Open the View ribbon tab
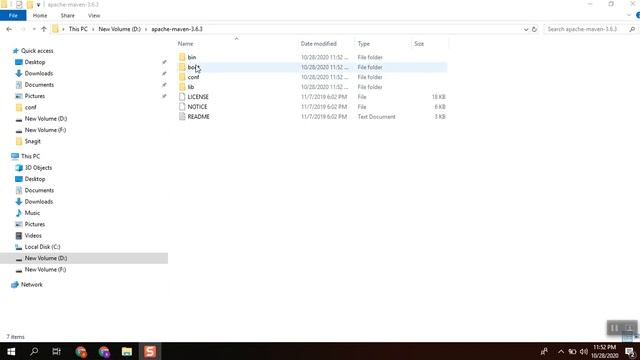 pyautogui.click(x=94, y=16)
